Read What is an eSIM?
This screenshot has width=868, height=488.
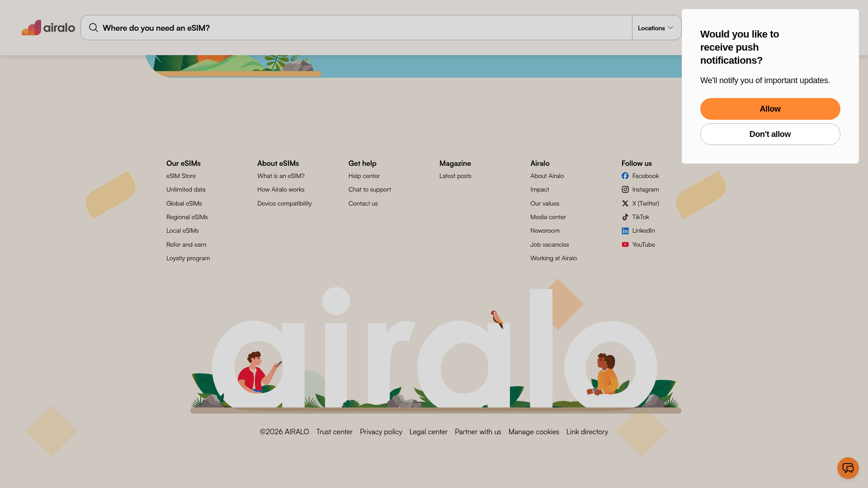coord(281,176)
